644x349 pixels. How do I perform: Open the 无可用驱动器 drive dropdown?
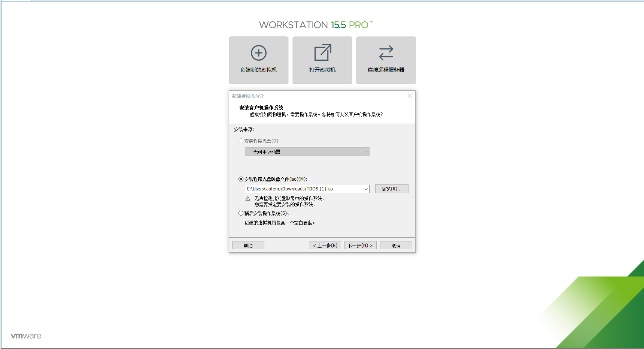(x=307, y=152)
